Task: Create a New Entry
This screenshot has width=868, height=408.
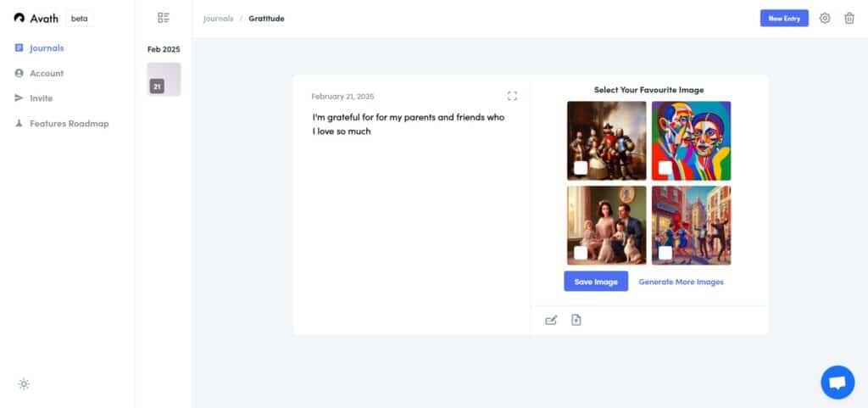Action: click(784, 19)
